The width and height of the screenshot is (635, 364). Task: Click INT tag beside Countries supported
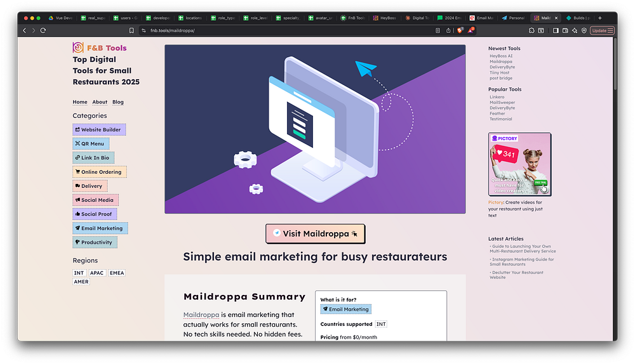(381, 324)
